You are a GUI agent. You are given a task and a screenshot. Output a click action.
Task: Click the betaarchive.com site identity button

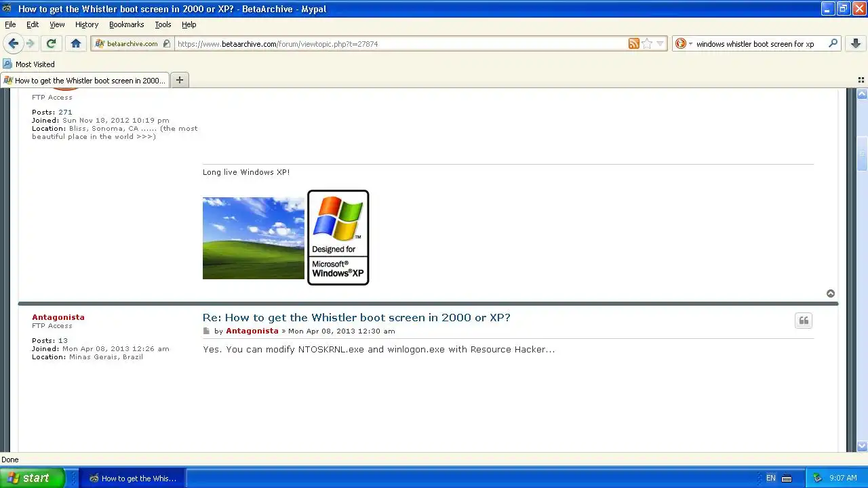pyautogui.click(x=132, y=43)
